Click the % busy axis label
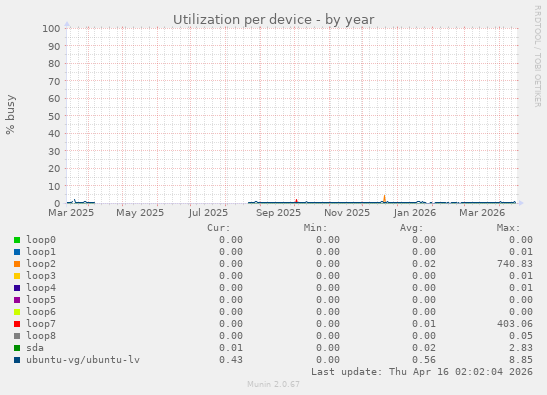 (x=10, y=114)
